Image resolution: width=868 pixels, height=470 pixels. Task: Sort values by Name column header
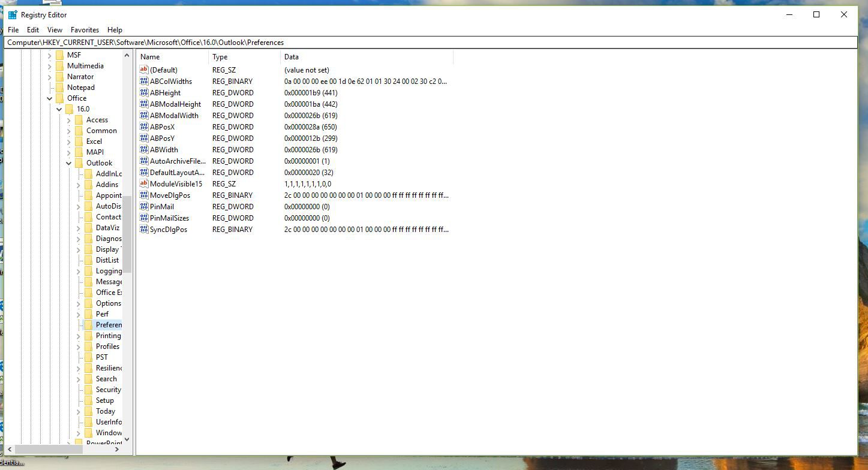173,57
